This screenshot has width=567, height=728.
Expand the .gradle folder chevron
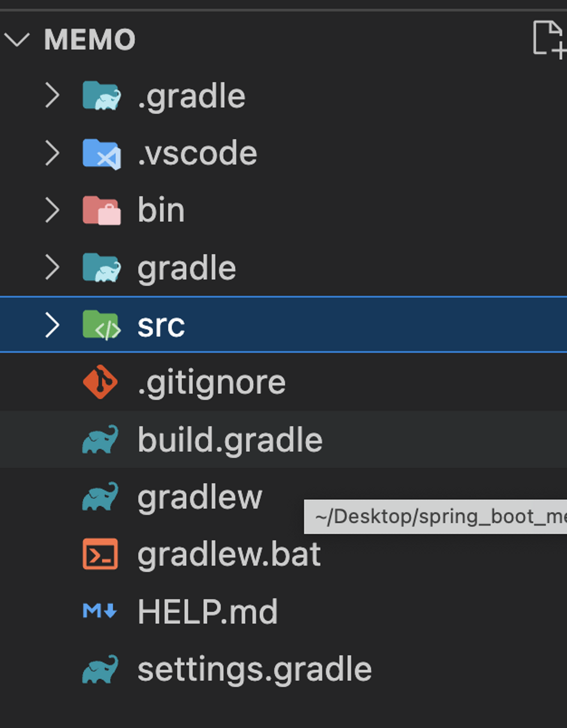point(52,96)
